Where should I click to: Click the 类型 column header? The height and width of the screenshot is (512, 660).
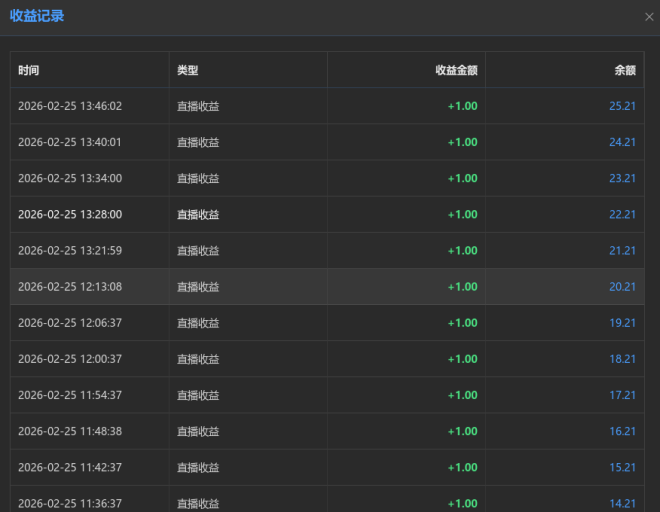[188, 70]
